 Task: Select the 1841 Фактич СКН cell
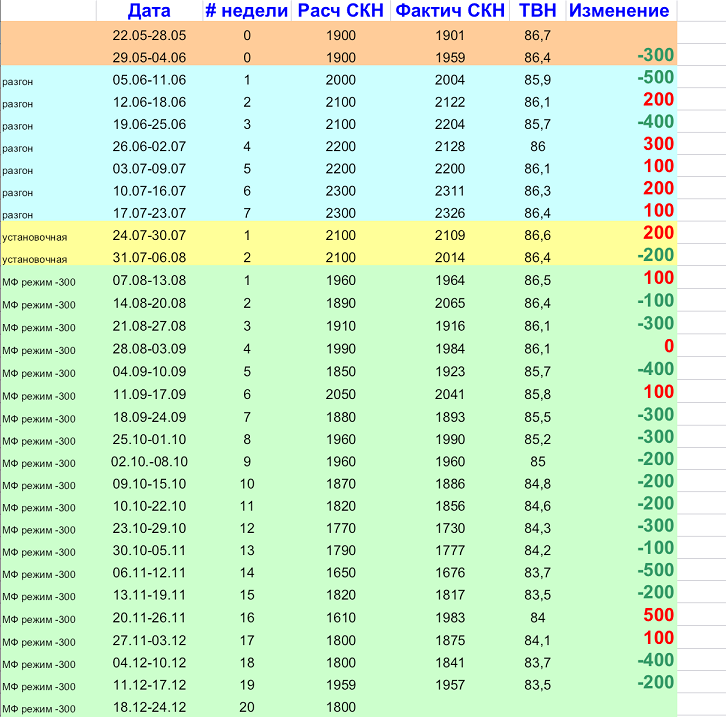click(x=450, y=663)
